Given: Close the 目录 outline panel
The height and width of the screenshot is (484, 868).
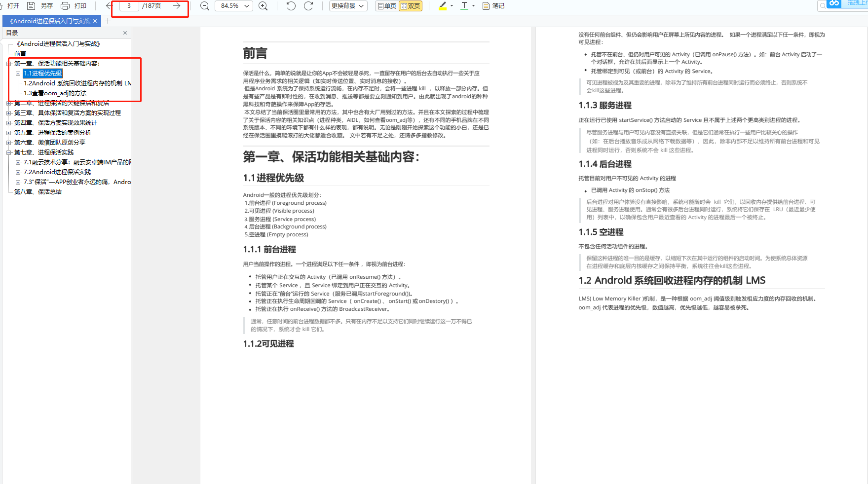Looking at the screenshot, I should tap(125, 33).
